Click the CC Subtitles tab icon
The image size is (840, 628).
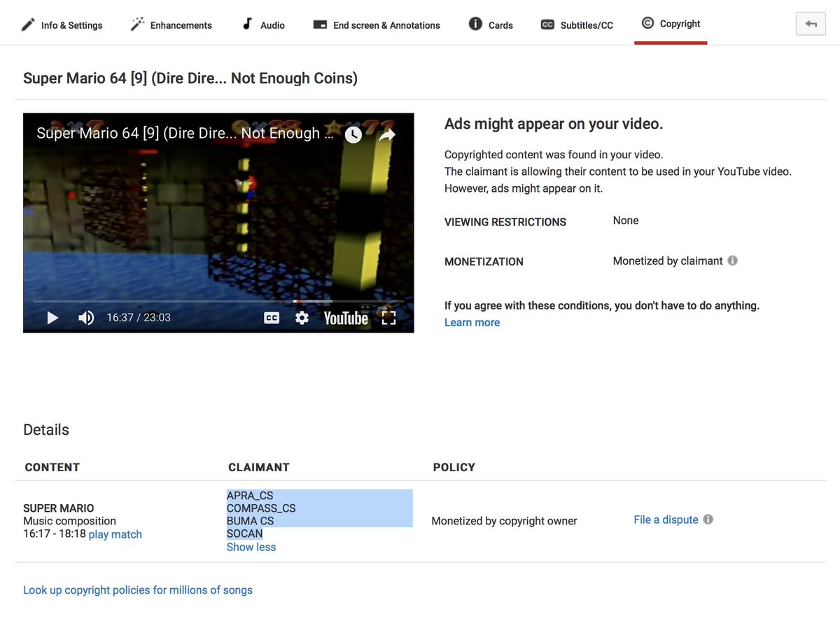547,25
